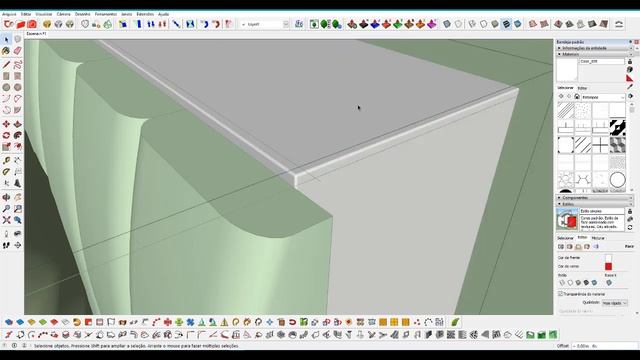This screenshot has height=360, width=640.
Task: Click the front face color swatch
Action: click(x=608, y=258)
